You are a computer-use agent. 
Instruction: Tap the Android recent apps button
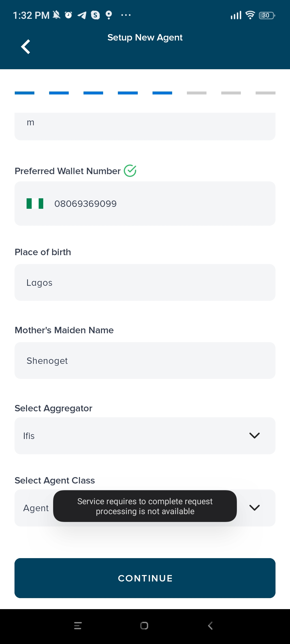pyautogui.click(x=78, y=626)
